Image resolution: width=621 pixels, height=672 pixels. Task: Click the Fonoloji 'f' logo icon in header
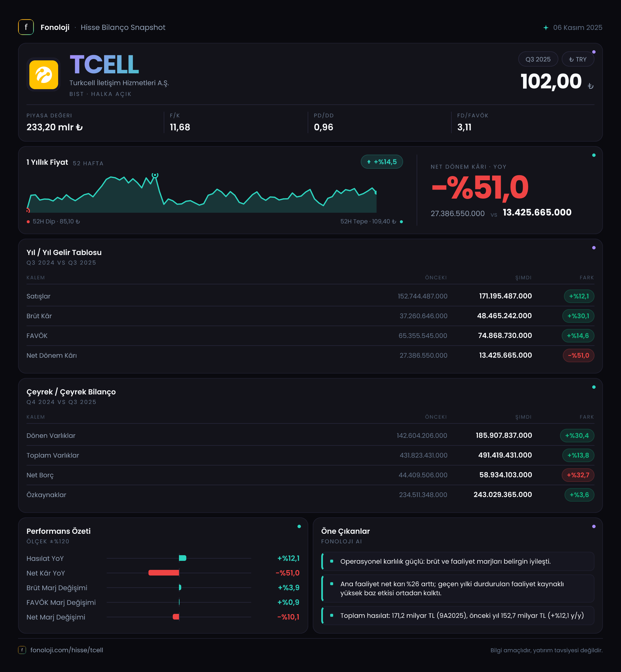click(26, 27)
